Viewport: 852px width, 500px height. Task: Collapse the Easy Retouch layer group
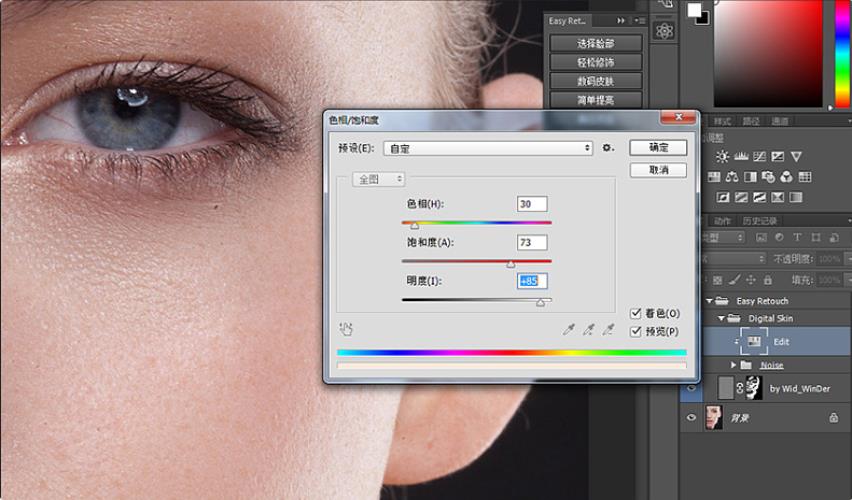tap(709, 301)
